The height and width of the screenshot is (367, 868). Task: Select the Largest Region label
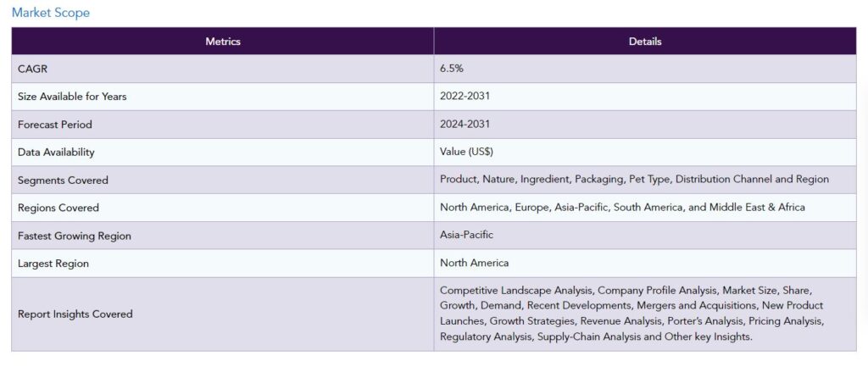53,264
